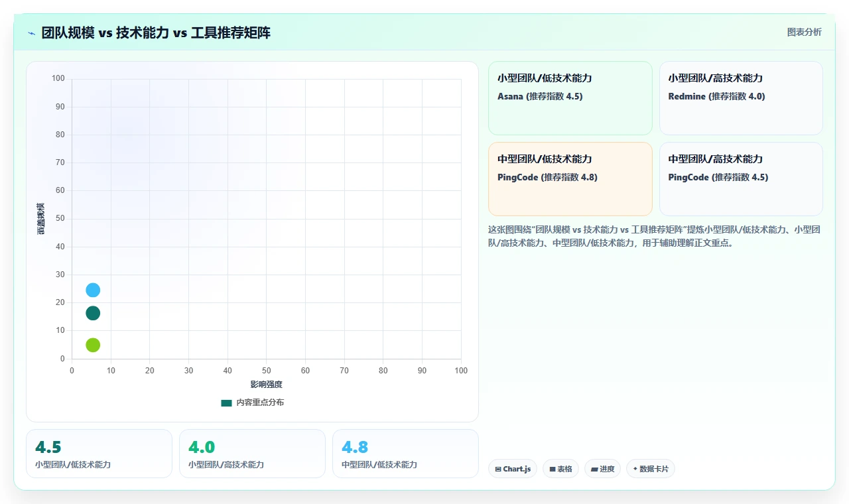Click the lime green bubble on the chart

click(x=93, y=345)
